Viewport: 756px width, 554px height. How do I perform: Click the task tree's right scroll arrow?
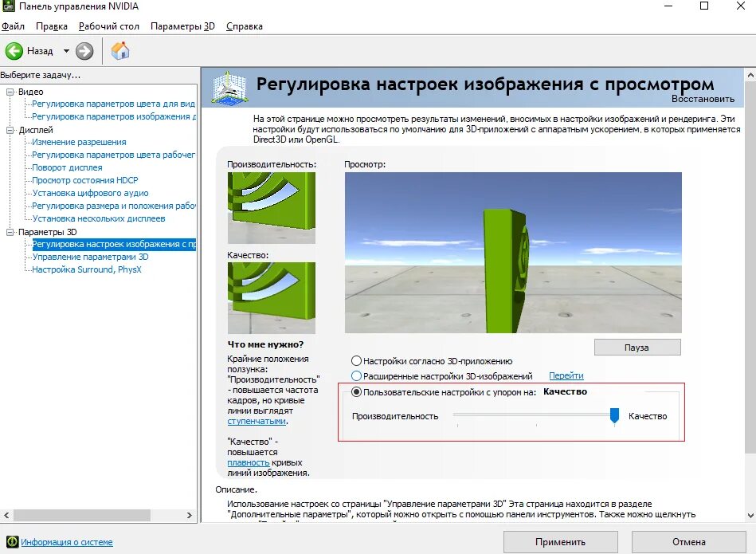[190, 516]
